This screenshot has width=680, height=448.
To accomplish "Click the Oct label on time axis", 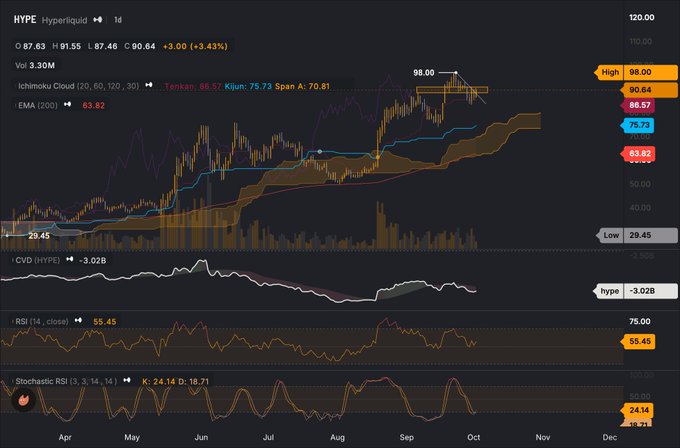I will tap(474, 437).
